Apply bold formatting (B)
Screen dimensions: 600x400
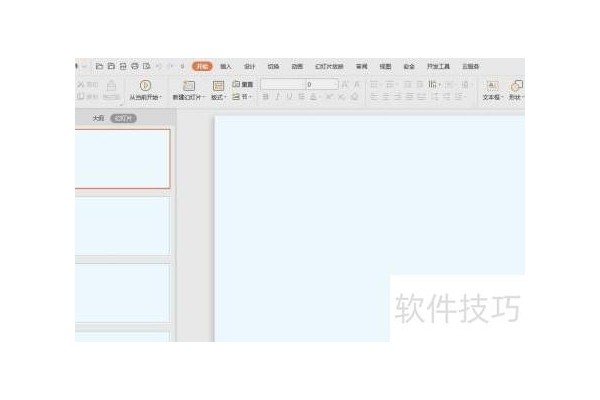click(266, 96)
